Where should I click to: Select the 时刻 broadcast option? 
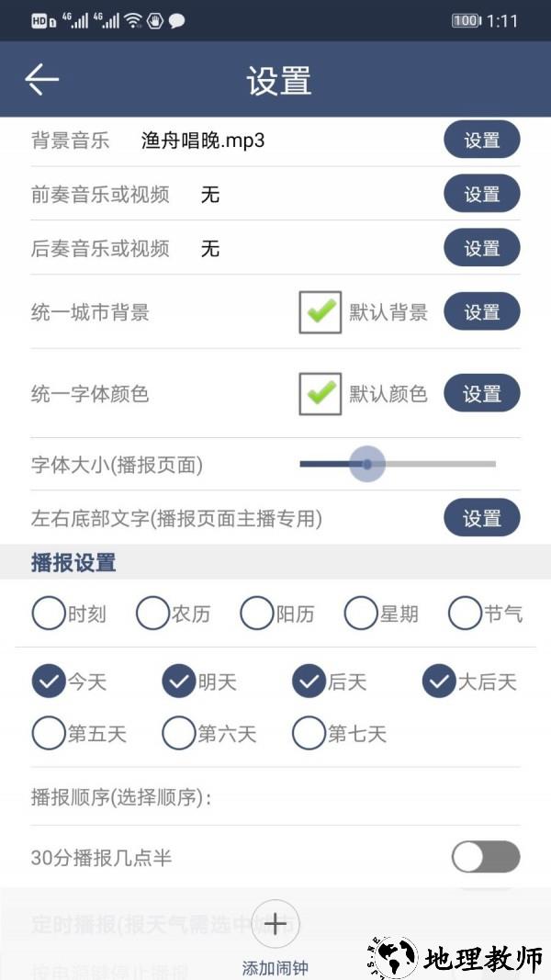coord(49,614)
